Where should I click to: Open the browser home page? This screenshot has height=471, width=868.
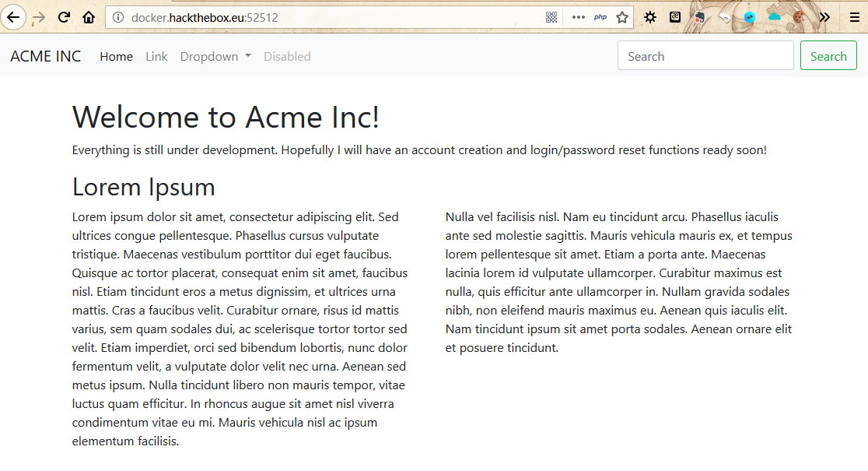point(89,17)
